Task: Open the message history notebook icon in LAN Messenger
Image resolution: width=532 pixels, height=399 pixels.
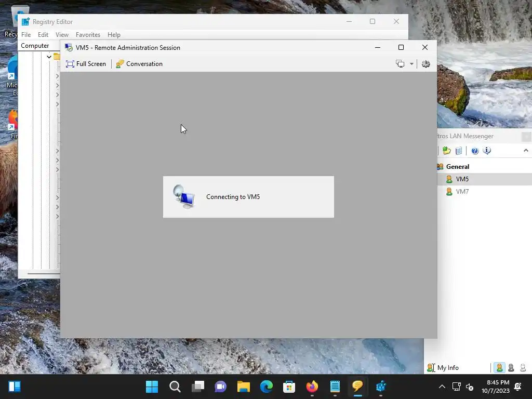Action: click(458, 151)
